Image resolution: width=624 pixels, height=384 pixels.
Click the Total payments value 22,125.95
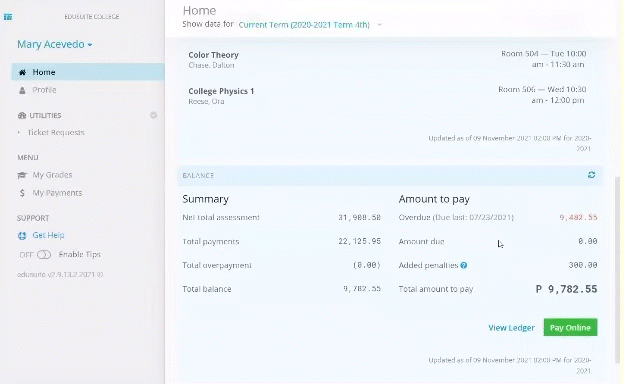click(359, 242)
